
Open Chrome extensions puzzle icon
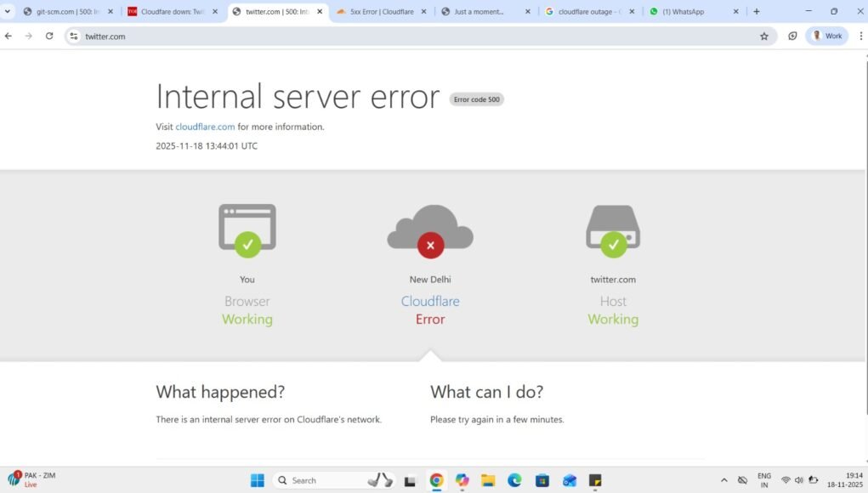pyautogui.click(x=792, y=37)
